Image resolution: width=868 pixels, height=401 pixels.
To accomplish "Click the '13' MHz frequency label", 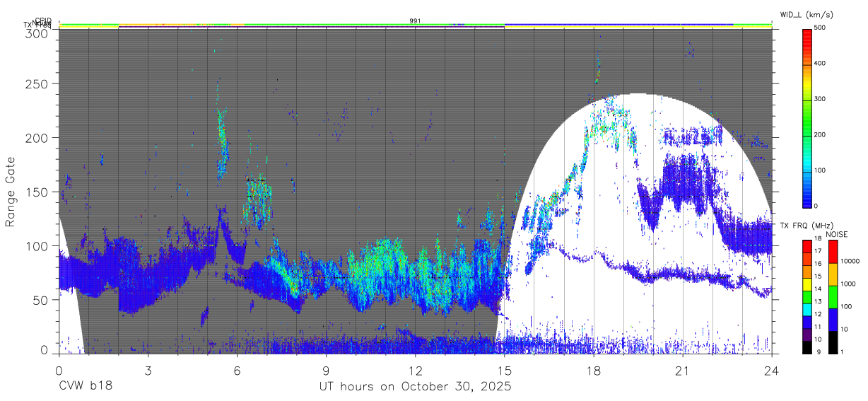I will [818, 301].
